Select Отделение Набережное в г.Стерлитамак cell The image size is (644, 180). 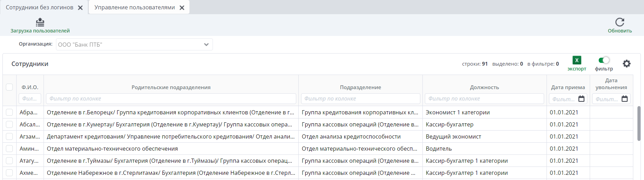(x=171, y=173)
